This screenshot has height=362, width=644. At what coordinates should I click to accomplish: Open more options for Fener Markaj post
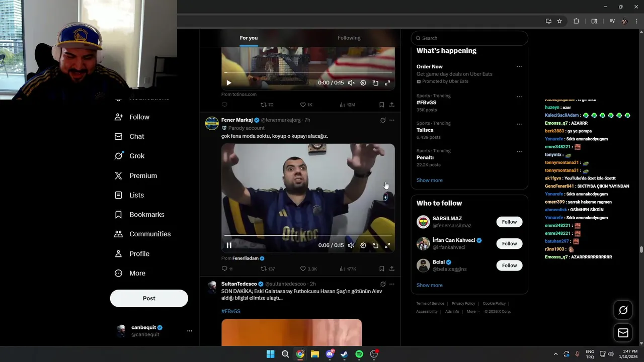[x=392, y=120]
